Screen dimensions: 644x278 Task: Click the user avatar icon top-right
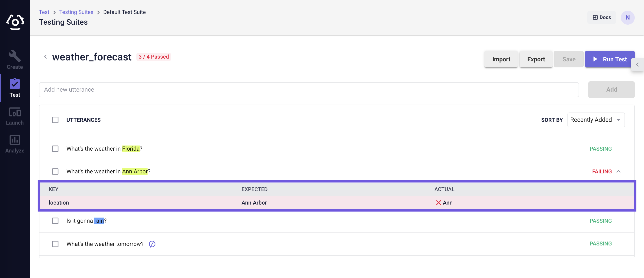(x=628, y=17)
